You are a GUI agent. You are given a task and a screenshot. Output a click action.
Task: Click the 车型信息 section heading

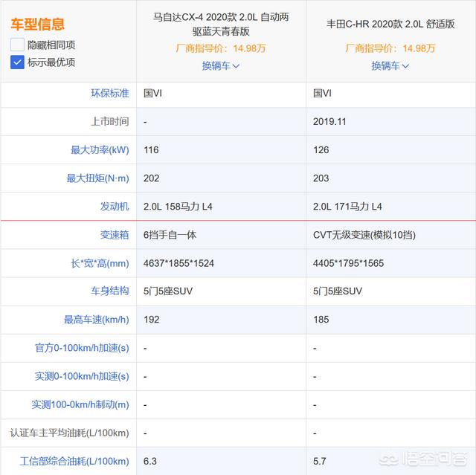click(x=37, y=25)
